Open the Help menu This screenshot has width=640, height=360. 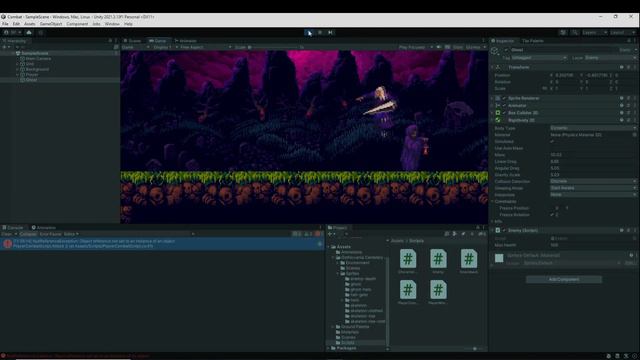(x=128, y=24)
